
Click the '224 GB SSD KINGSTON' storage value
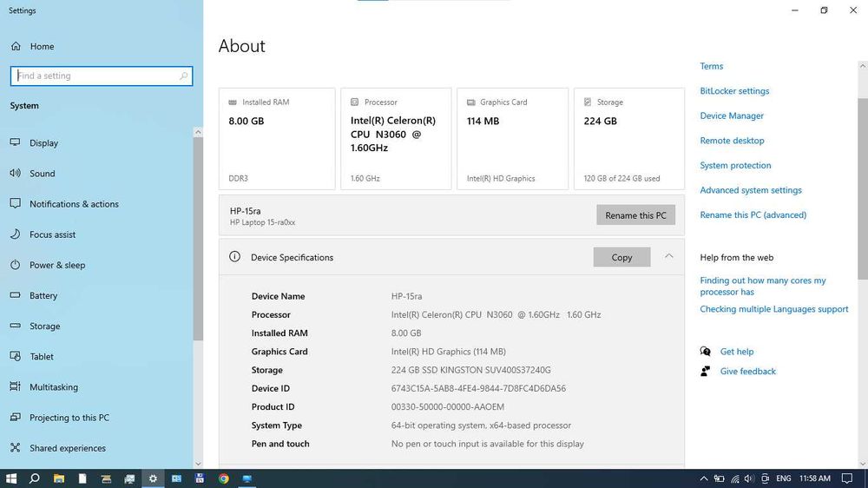pos(470,370)
